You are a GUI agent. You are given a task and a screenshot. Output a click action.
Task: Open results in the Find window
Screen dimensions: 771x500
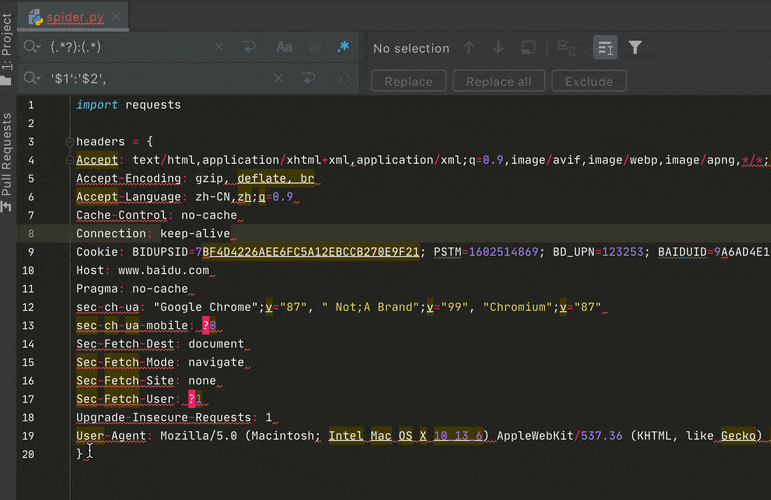(x=529, y=48)
